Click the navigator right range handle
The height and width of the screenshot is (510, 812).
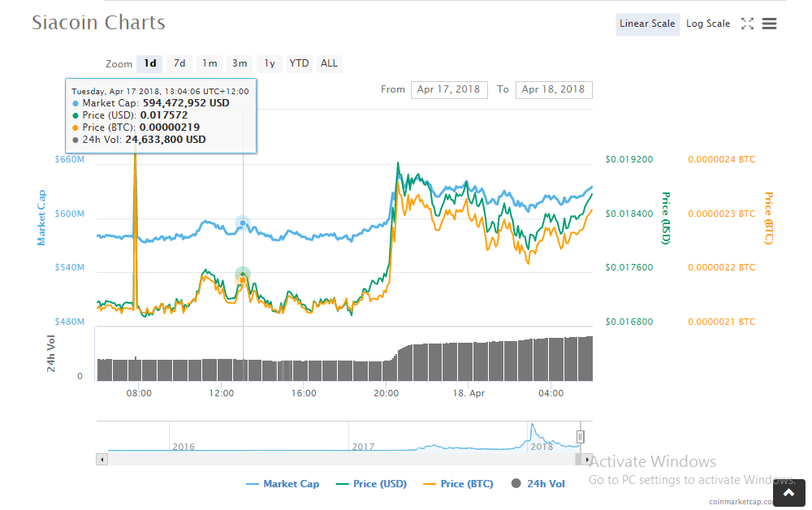580,437
